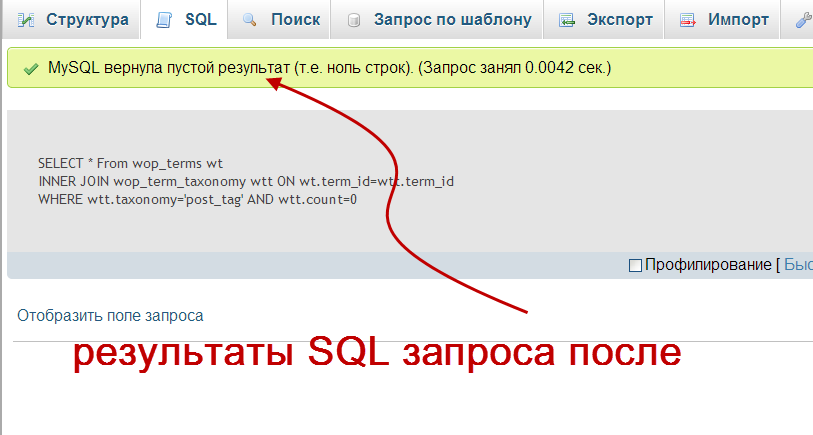
Task: Click the INNER JOIN wop_term_taxonomy query line
Action: [x=246, y=181]
